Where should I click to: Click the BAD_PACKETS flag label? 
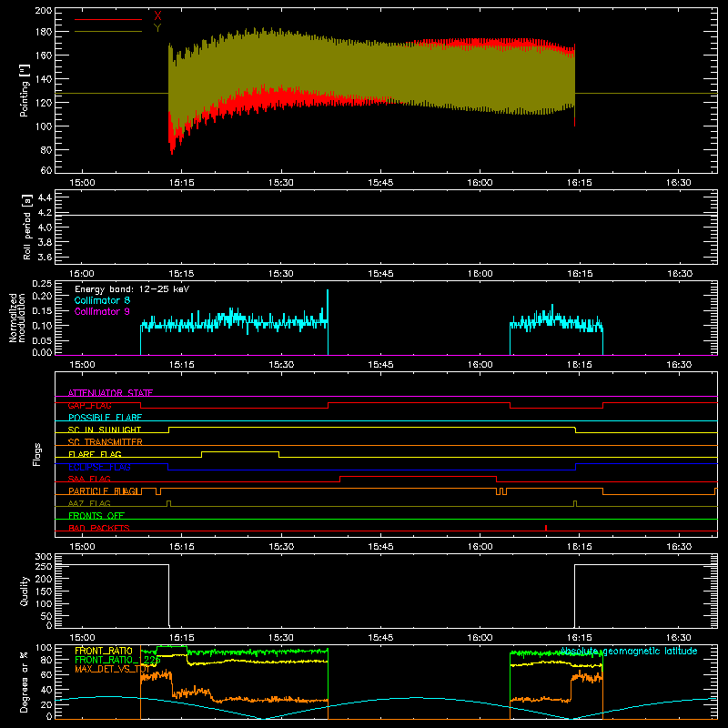point(99,528)
